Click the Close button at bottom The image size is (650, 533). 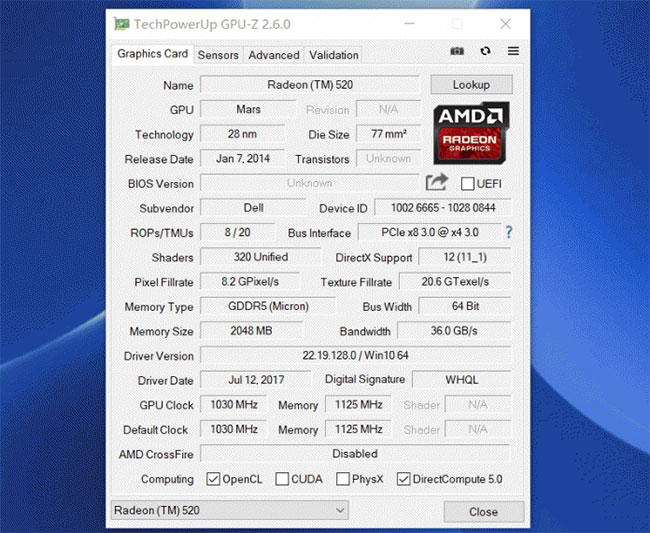pos(483,512)
